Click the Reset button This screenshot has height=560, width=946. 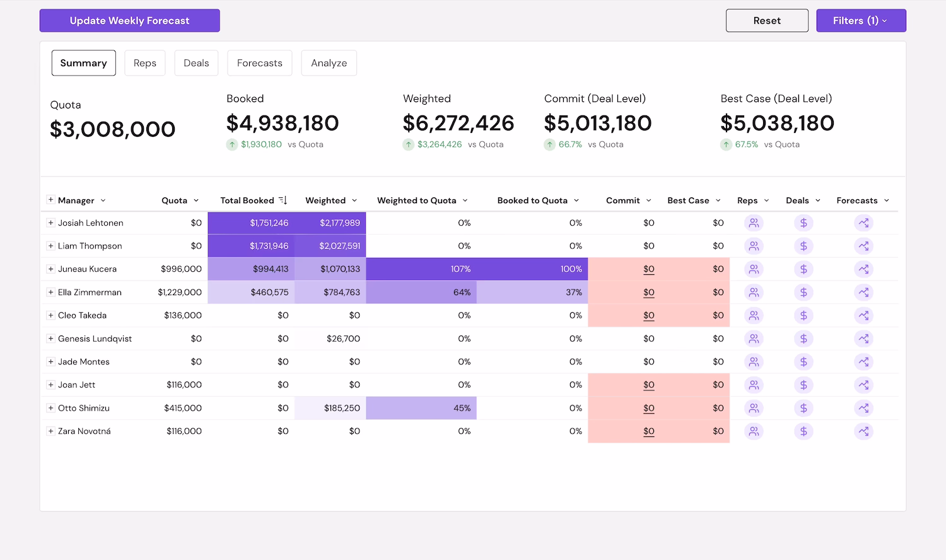[767, 20]
